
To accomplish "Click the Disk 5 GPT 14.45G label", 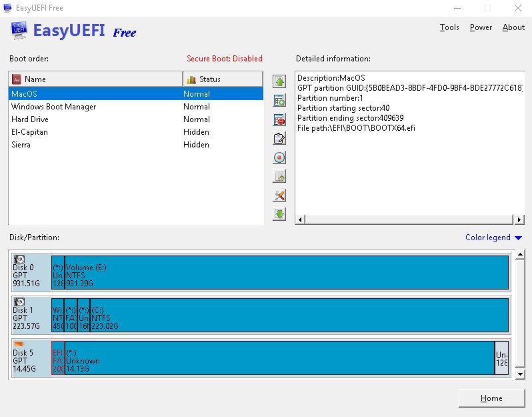I will 24,361.
